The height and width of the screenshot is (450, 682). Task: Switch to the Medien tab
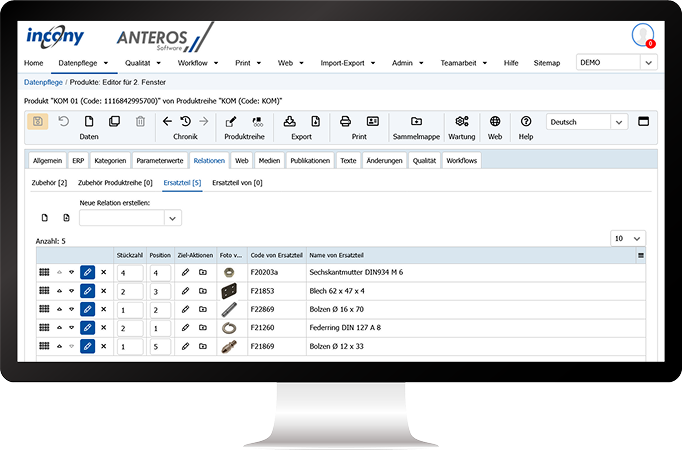(269, 160)
